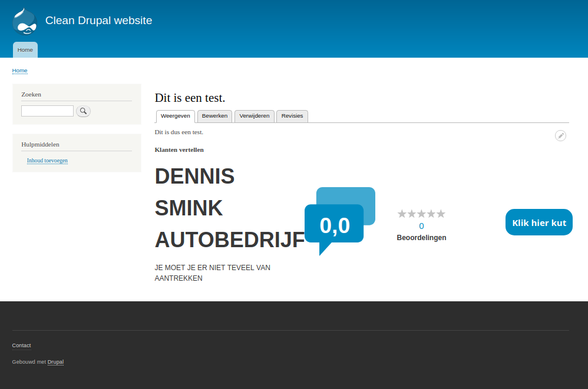Image resolution: width=588 pixels, height=389 pixels.
Task: Click the DENNIS SMINK AUTOBEDRIJF heading
Action: coord(230,208)
